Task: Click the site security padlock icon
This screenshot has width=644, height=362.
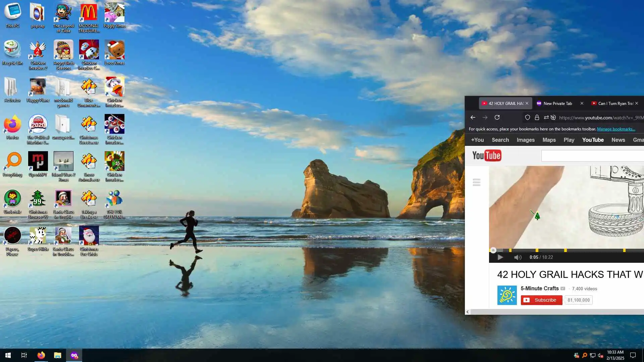Action: click(x=537, y=117)
